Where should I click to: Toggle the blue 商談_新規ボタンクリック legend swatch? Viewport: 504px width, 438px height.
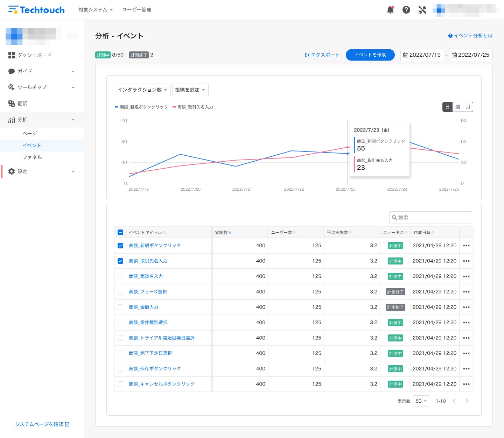pyautogui.click(x=117, y=107)
